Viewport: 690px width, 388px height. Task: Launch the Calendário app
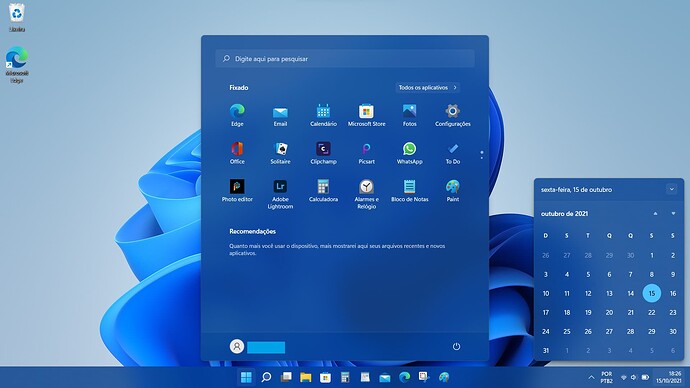(x=323, y=115)
